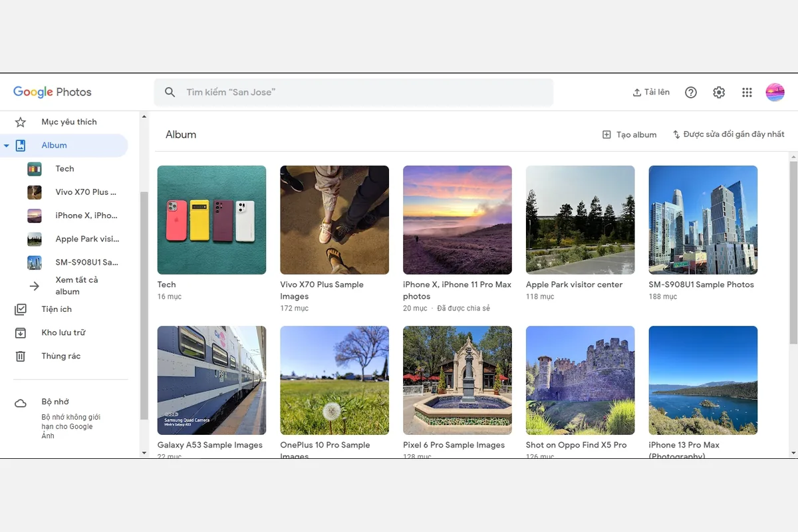Open the Google apps grid icon
Screen dimensions: 798x532
[747, 92]
